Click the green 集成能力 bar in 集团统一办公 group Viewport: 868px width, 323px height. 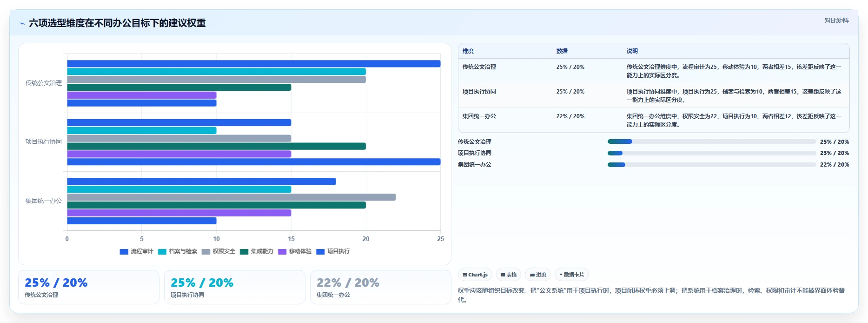[x=216, y=205]
